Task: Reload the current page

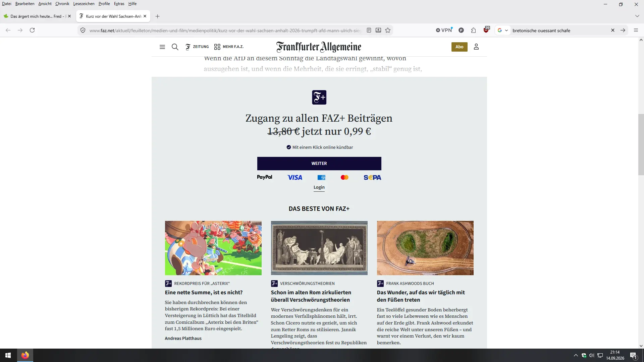Action: click(x=32, y=30)
